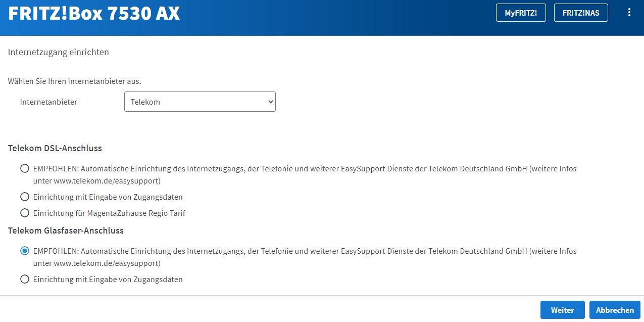Image resolution: width=644 pixels, height=322 pixels.
Task: Click the FRITZ!Box 7530 AX logo
Action: tap(94, 14)
